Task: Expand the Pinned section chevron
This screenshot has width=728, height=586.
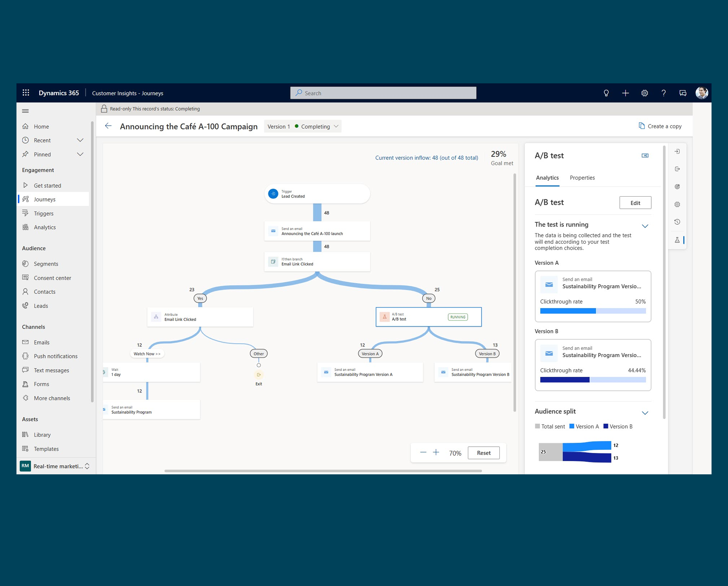Action: [80, 154]
